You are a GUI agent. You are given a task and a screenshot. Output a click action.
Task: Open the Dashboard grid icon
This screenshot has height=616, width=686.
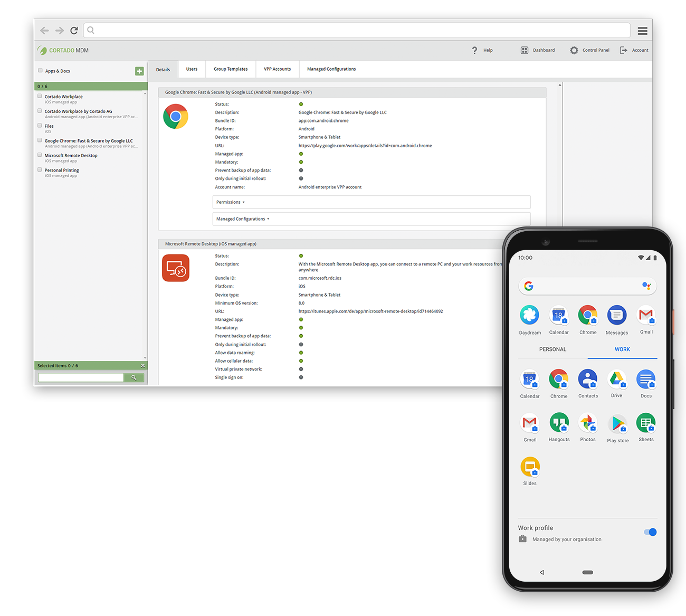pos(525,50)
